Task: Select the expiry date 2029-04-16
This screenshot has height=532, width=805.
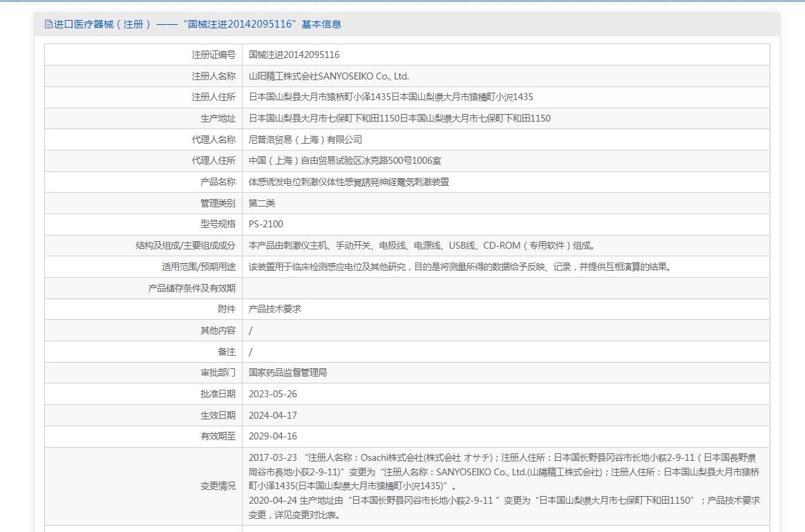Action: click(x=273, y=437)
